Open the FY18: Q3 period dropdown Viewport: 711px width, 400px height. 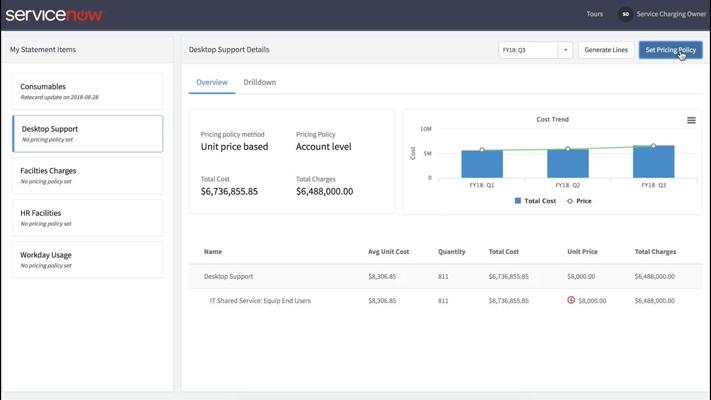[x=528, y=50]
